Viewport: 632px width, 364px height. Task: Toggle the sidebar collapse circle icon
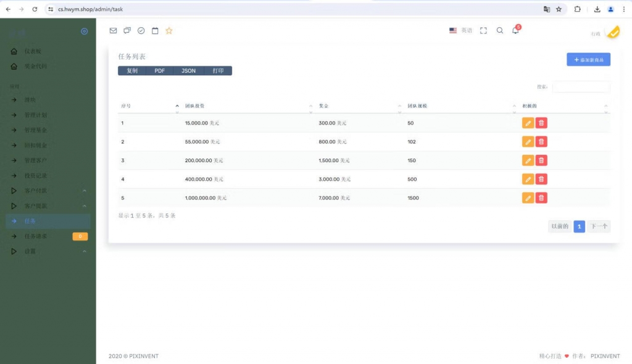tap(84, 31)
